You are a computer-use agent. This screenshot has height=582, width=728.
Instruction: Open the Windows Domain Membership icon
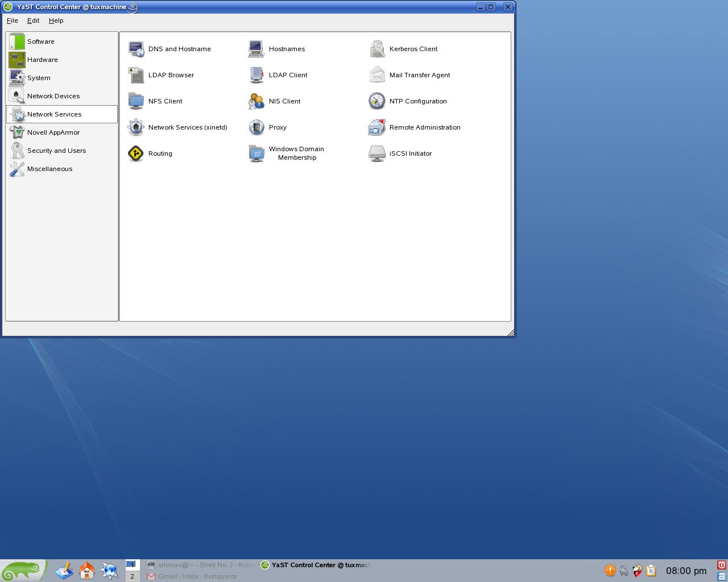pyautogui.click(x=257, y=153)
